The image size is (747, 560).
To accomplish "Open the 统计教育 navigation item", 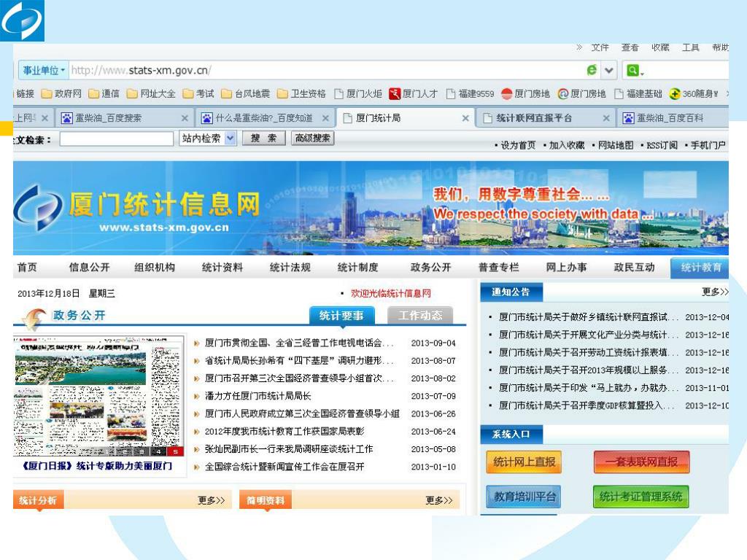I will pyautogui.click(x=700, y=268).
